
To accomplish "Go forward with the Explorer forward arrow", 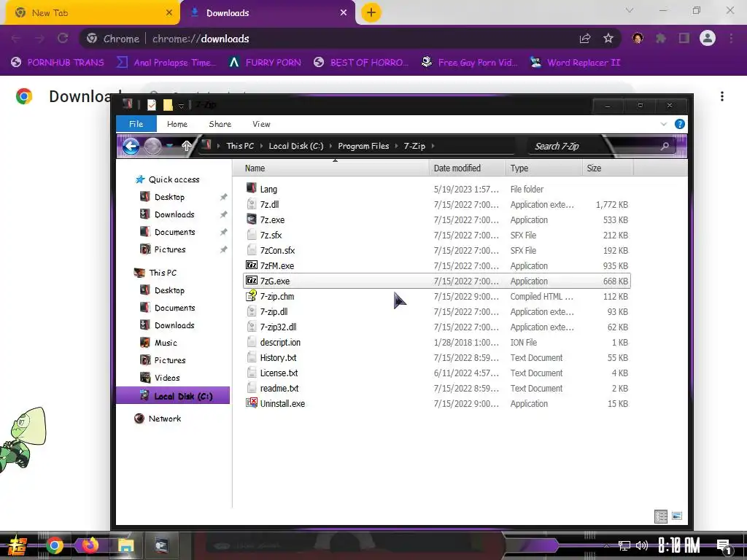I will coord(152,146).
